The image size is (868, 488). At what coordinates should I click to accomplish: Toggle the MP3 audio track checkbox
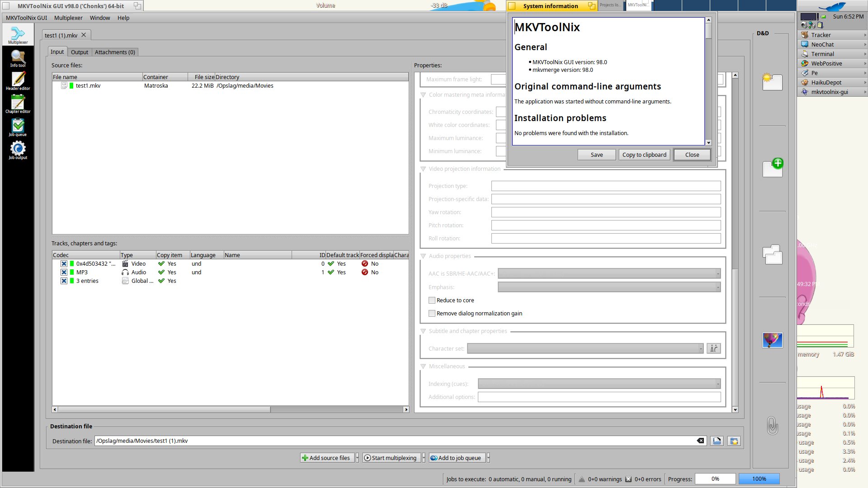(x=64, y=272)
